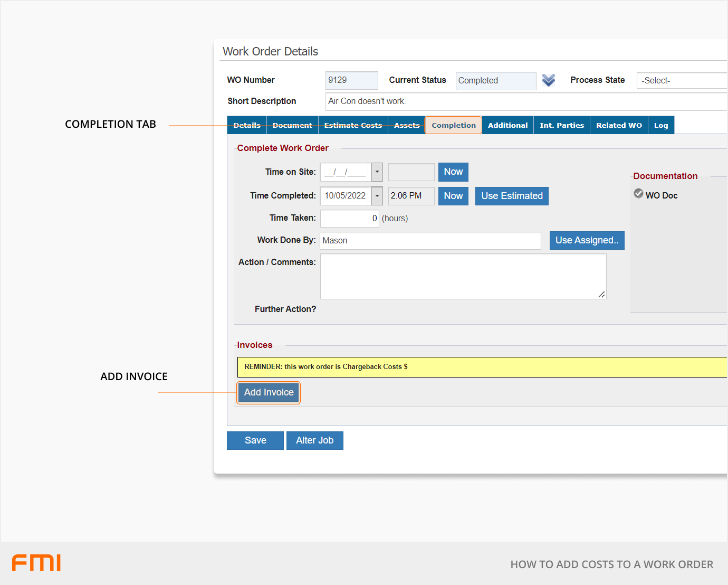This screenshot has width=728, height=585.
Task: Click the Alter Job button
Action: (314, 440)
